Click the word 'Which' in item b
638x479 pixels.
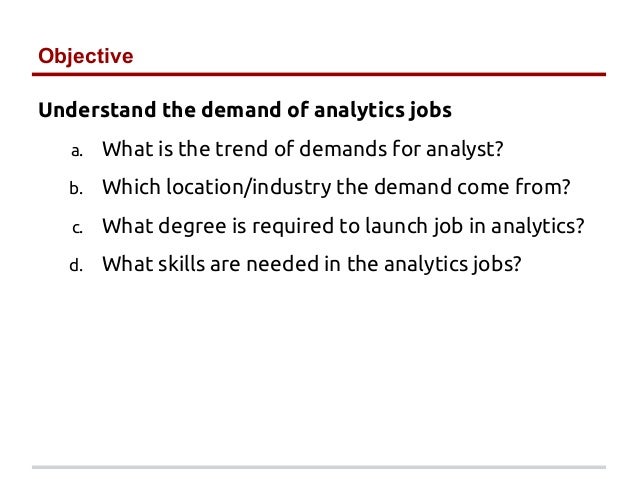tap(131, 187)
